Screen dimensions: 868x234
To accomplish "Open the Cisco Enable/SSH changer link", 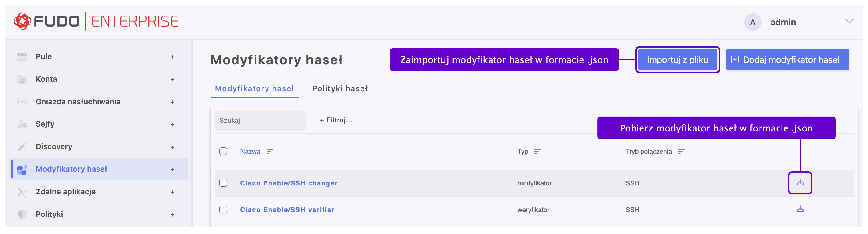I will [x=288, y=183].
